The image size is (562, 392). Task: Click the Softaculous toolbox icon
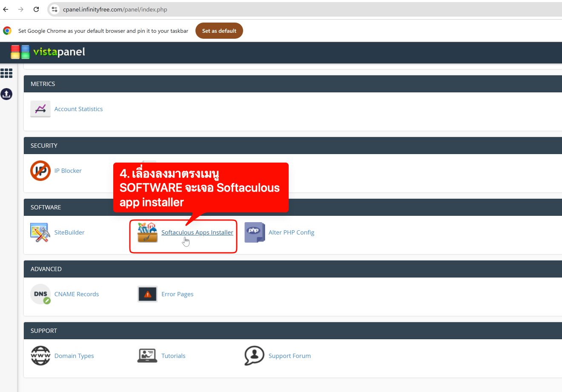[x=147, y=232]
